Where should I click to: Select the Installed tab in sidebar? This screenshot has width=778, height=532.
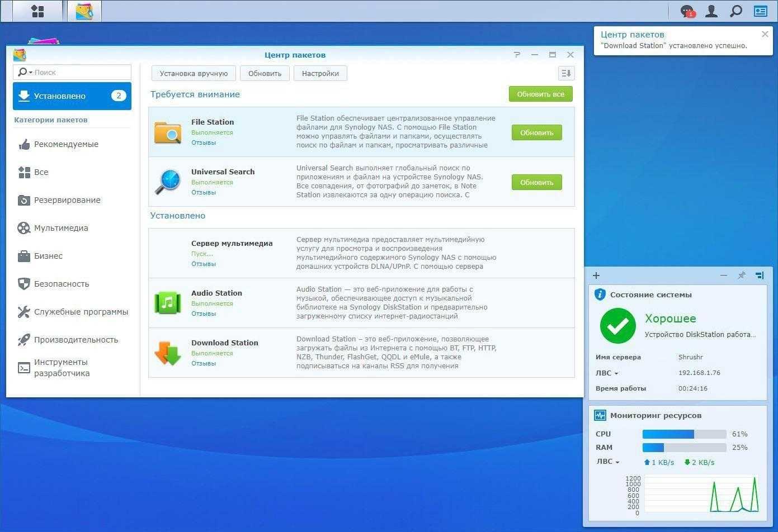point(72,96)
